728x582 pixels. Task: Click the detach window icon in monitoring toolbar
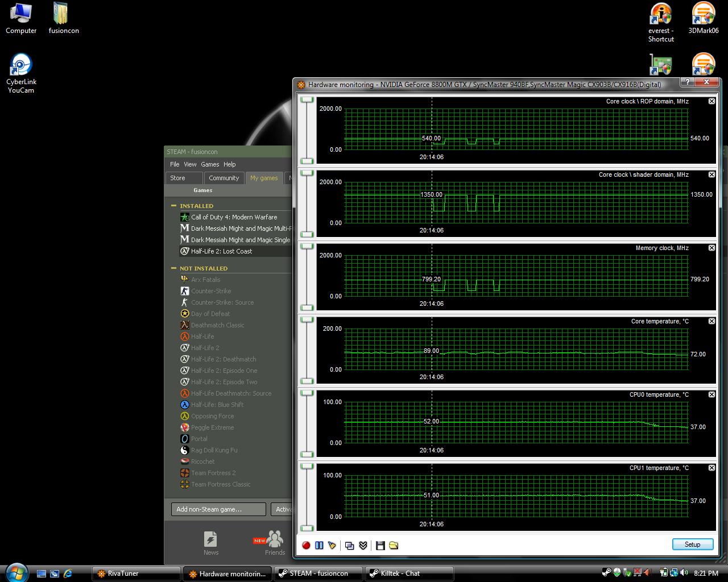tap(350, 546)
